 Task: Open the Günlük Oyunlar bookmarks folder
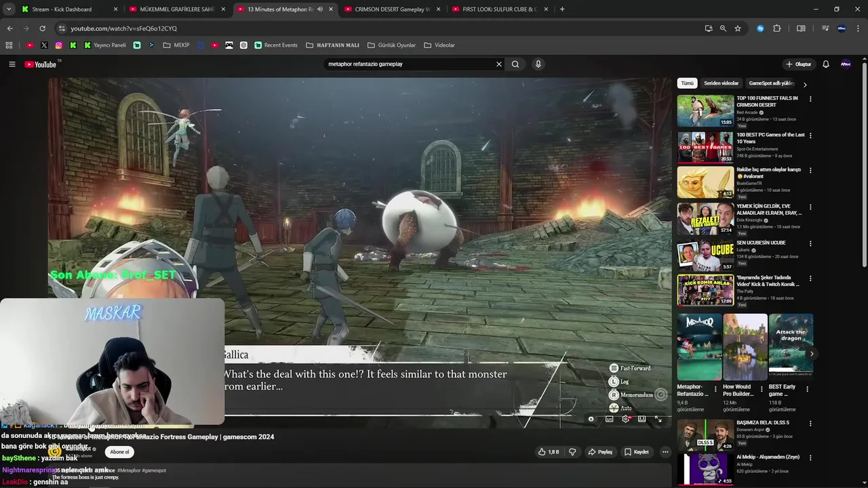[391, 45]
